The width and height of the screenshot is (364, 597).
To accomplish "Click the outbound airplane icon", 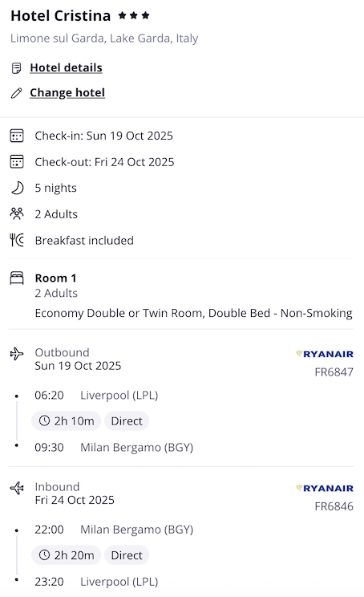I will point(17,354).
